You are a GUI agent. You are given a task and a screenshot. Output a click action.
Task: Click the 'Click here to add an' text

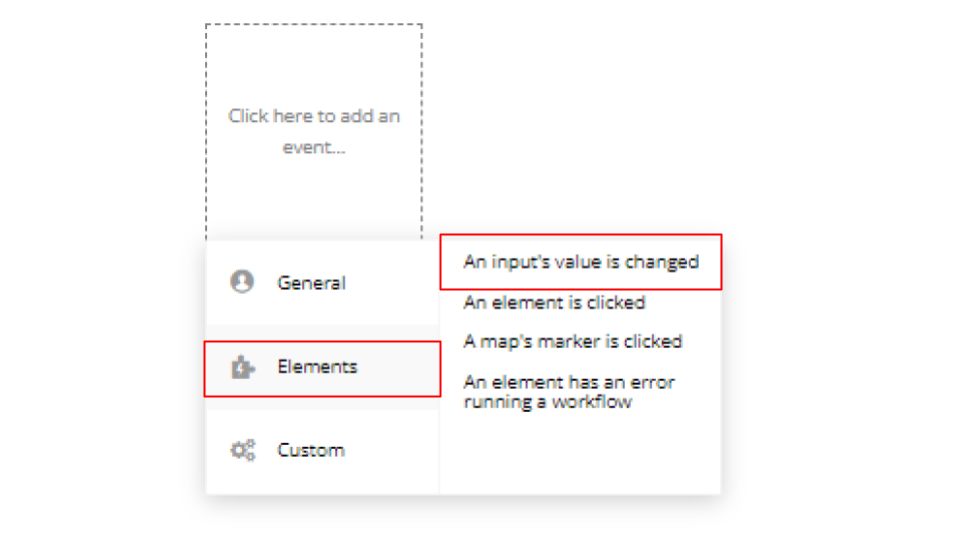coord(314,116)
